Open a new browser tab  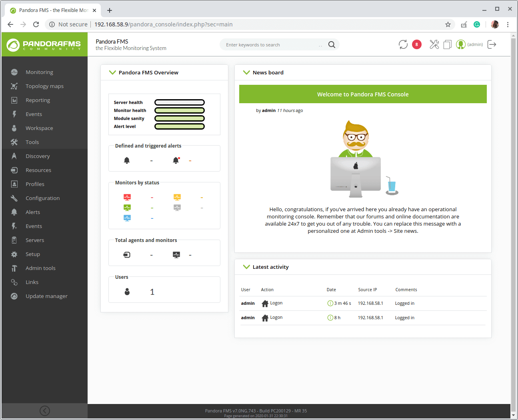click(x=110, y=10)
